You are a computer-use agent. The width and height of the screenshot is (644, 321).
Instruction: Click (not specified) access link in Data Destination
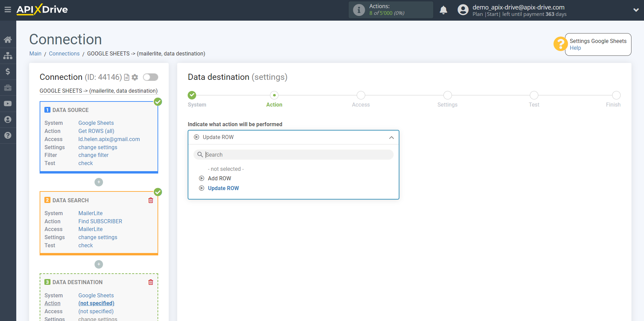[x=96, y=311]
